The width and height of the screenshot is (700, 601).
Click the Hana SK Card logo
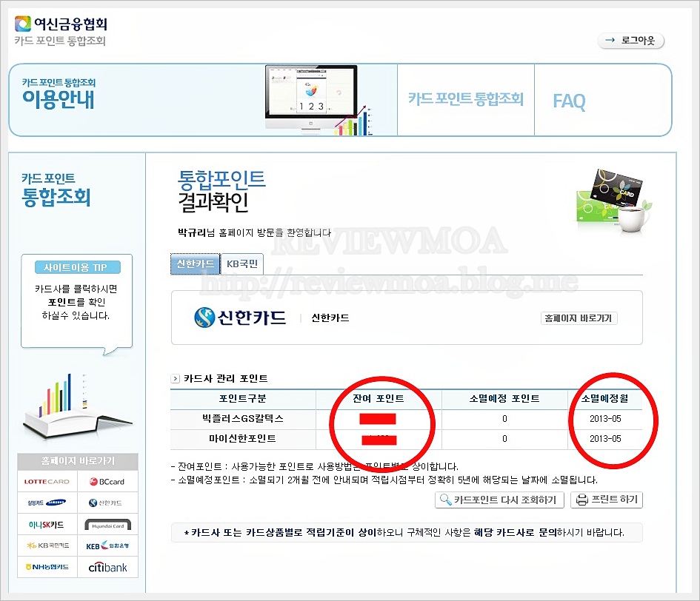pyautogui.click(x=47, y=525)
